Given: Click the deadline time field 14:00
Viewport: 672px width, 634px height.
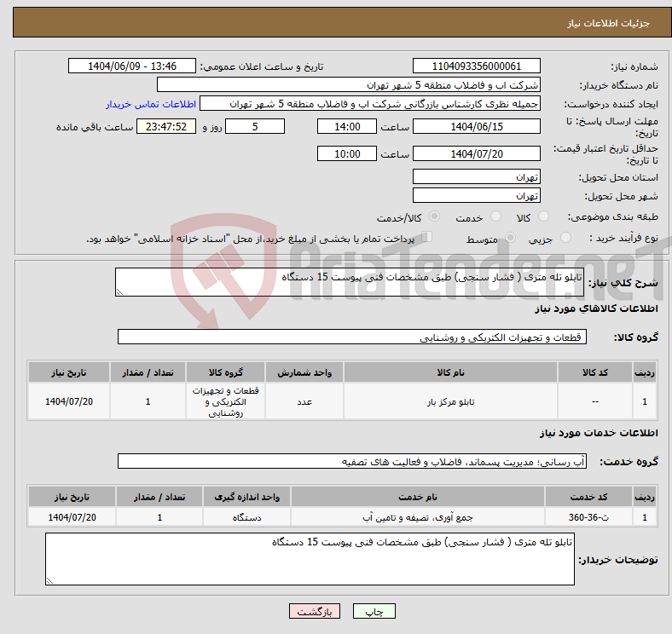Looking at the screenshot, I should click(347, 126).
